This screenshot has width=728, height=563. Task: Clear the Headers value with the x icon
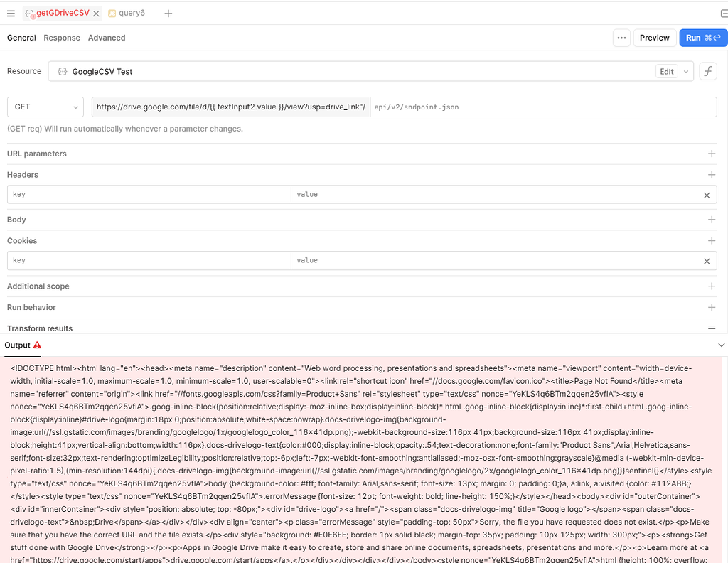(707, 195)
